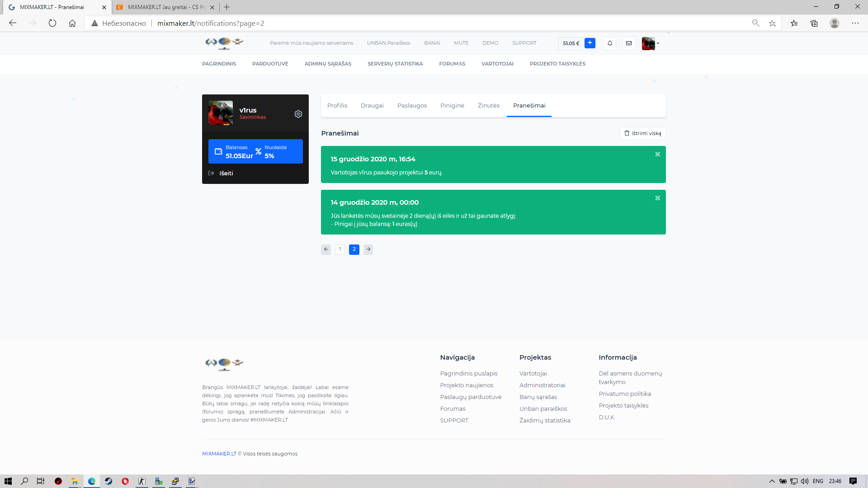Dismiss the 15 gruodžio 2020 notification
This screenshot has height=488, width=868.
pyautogui.click(x=658, y=155)
